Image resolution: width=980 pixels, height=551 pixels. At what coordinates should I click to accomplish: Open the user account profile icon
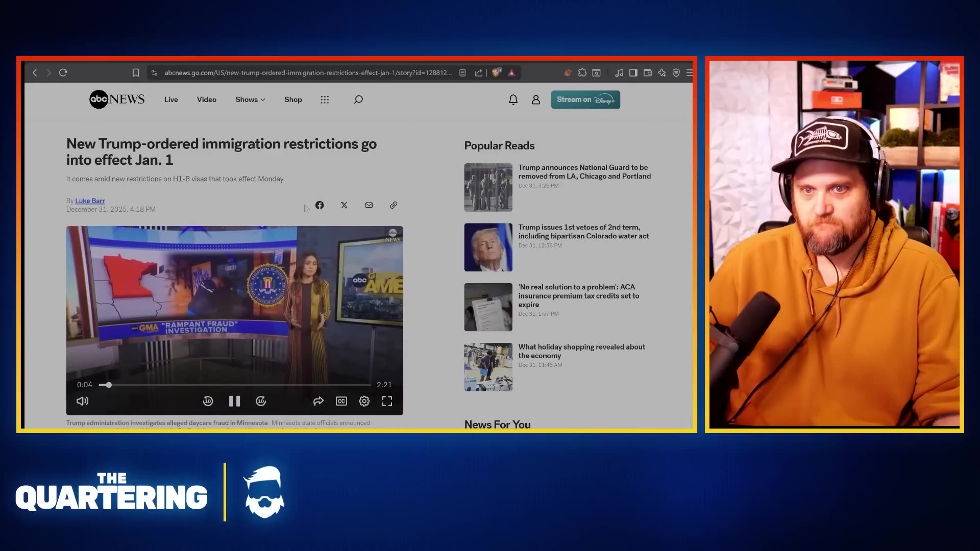tap(535, 100)
